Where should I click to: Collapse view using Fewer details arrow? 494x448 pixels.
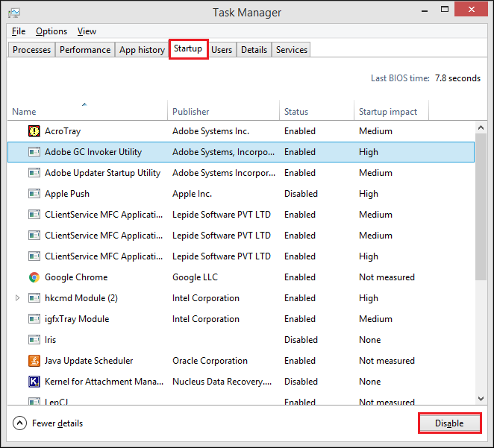[19, 423]
